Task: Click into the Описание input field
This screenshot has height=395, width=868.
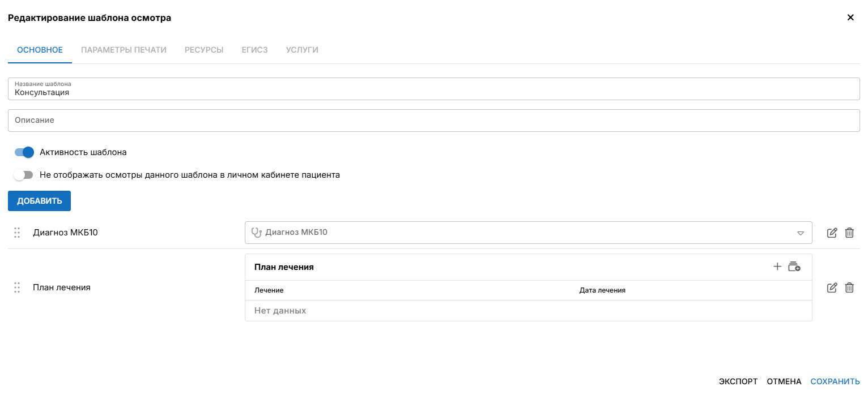Action: pyautogui.click(x=434, y=120)
